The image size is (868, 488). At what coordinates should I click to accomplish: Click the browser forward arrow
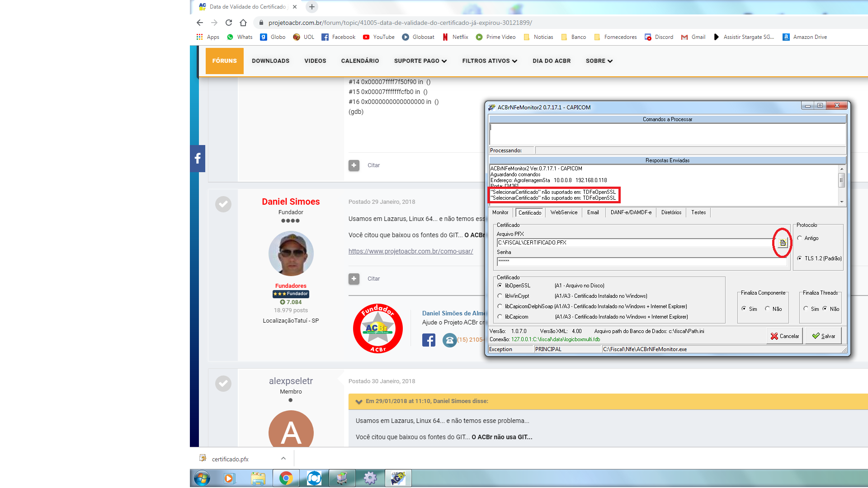pos(214,23)
